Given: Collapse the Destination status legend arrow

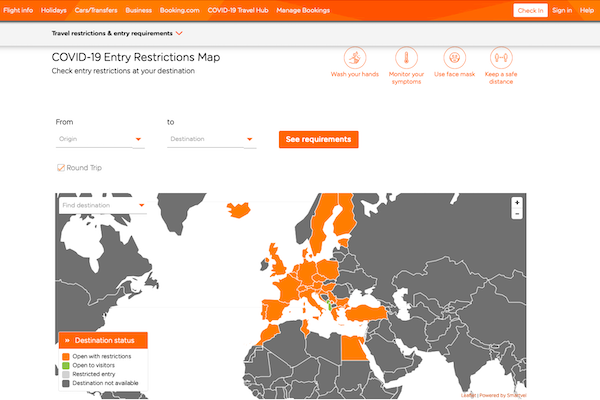Looking at the screenshot, I should pyautogui.click(x=65, y=340).
